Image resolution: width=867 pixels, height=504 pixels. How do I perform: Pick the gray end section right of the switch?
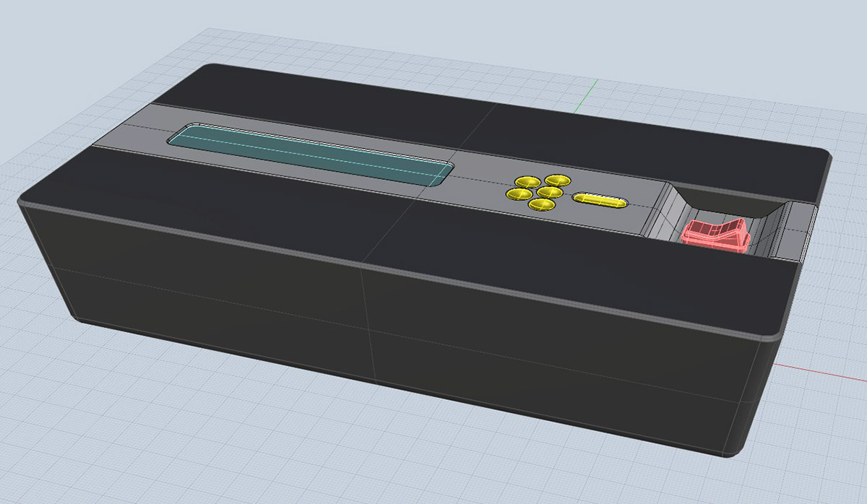[803, 231]
